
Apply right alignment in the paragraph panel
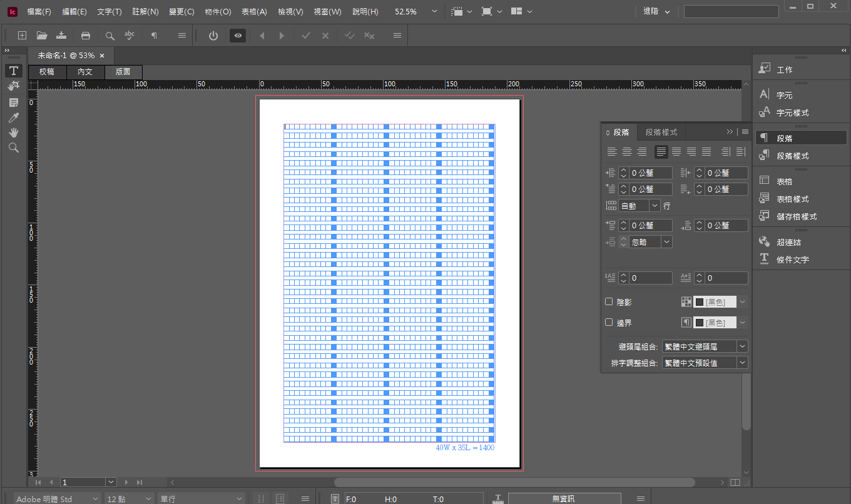click(641, 151)
